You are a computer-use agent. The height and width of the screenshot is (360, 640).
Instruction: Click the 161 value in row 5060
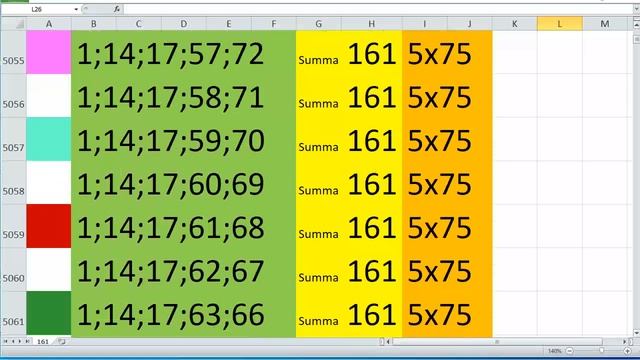pyautogui.click(x=371, y=270)
